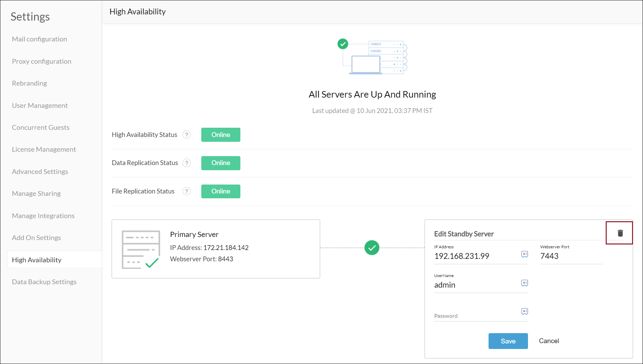
Task: Go to Proxy configuration
Action: 41,61
